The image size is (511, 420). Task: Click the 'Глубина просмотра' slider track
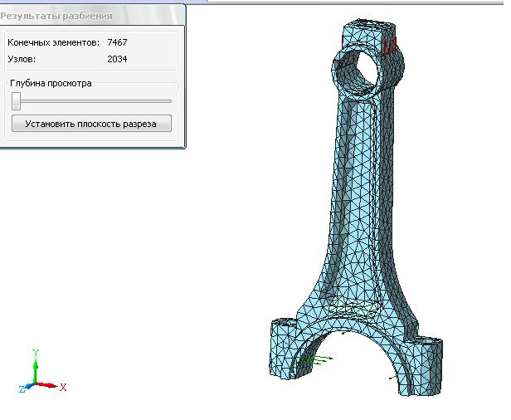[x=91, y=101]
